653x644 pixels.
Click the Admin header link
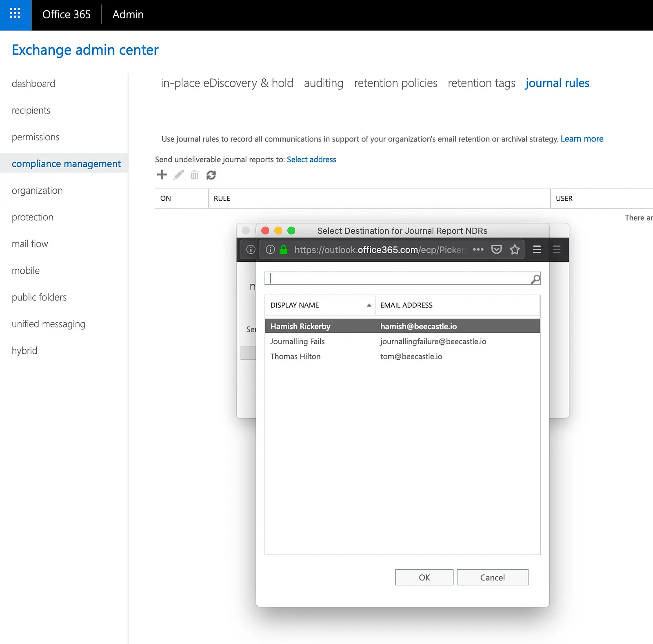pyautogui.click(x=128, y=14)
